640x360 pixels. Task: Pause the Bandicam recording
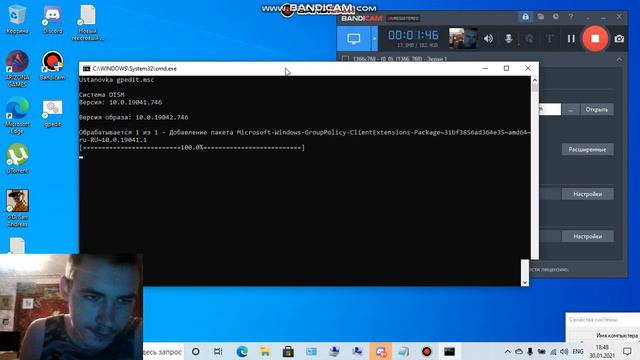tap(571, 39)
